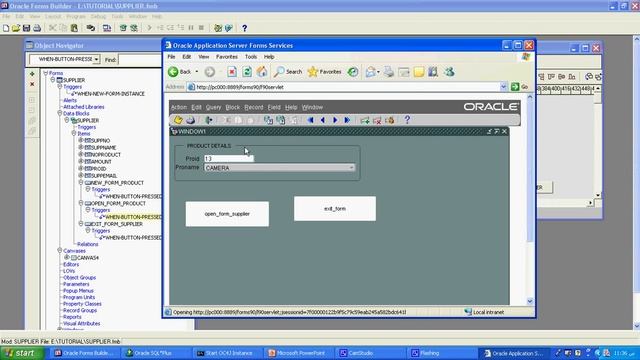
Task: Click Insert Record icon in runtime toolbar
Action: click(x=364, y=120)
